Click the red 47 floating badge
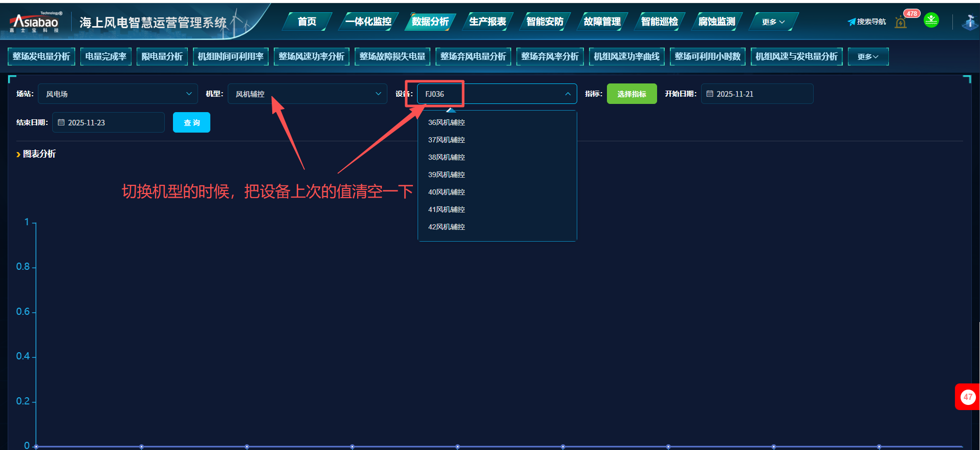 (x=967, y=397)
